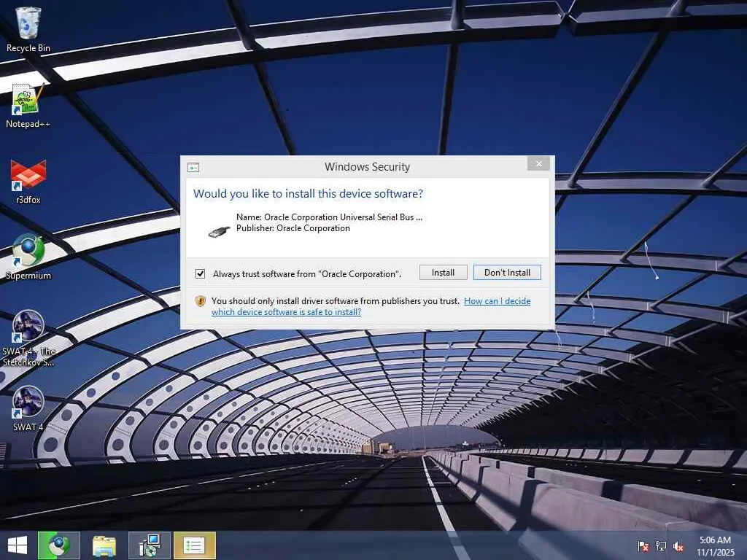Open the Recycle Bin desktop icon
Viewport: 747px width, 560px height.
click(28, 29)
